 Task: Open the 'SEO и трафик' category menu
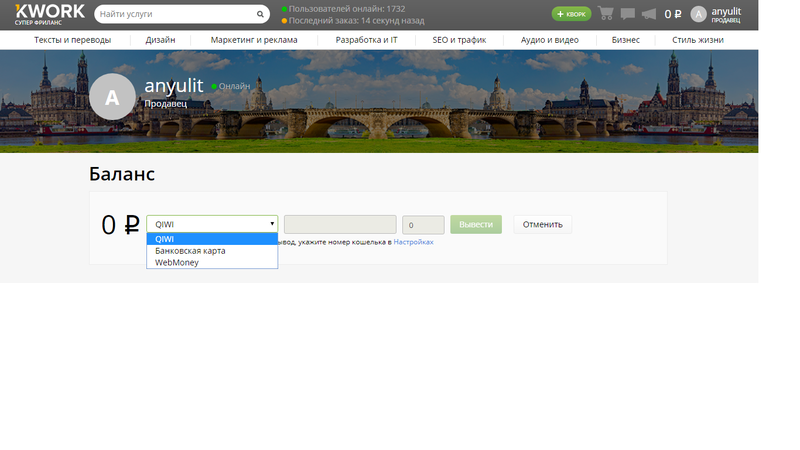click(x=459, y=40)
